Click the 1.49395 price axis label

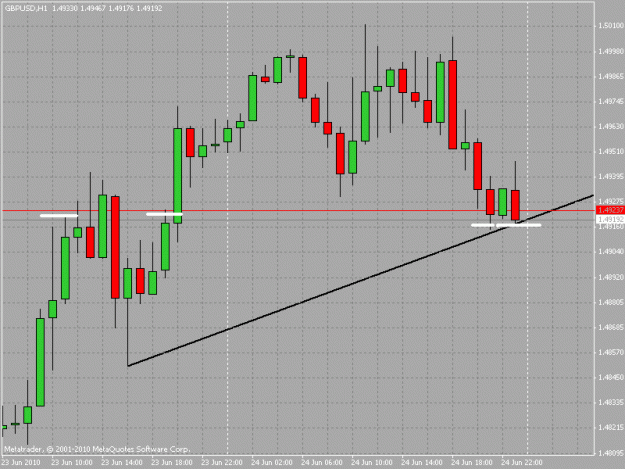[611, 177]
